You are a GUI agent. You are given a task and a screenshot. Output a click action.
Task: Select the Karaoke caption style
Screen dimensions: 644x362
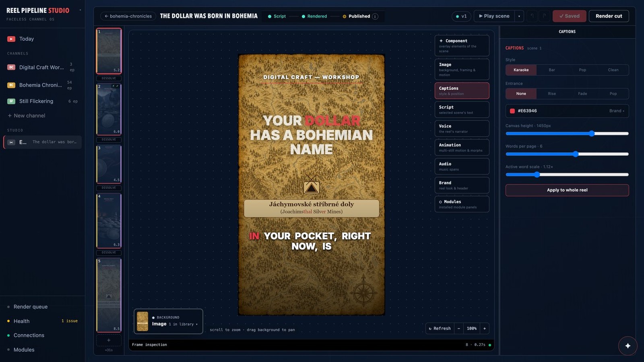[521, 70]
